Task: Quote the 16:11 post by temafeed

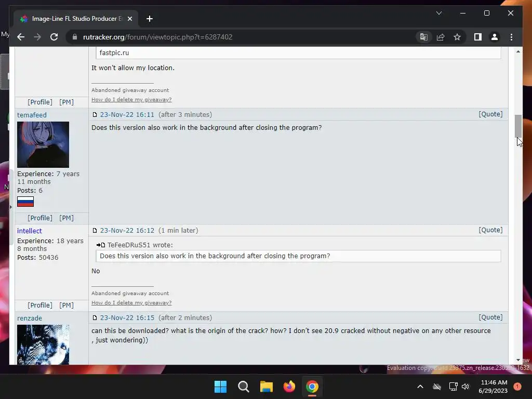Action: point(490,114)
